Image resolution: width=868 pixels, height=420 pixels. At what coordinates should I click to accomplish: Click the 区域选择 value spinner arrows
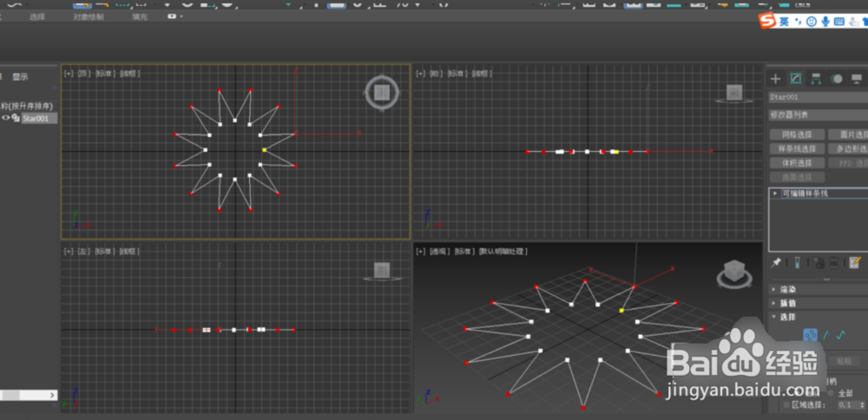865,405
